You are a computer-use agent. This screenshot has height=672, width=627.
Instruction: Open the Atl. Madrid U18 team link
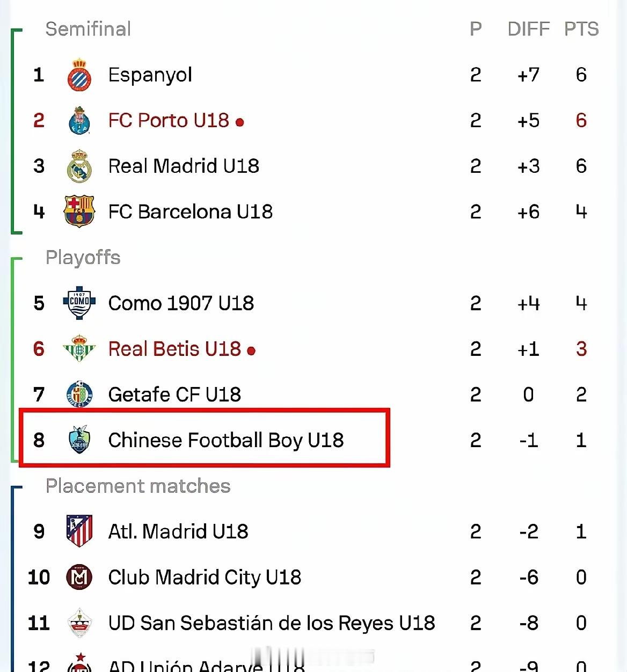[x=178, y=531]
